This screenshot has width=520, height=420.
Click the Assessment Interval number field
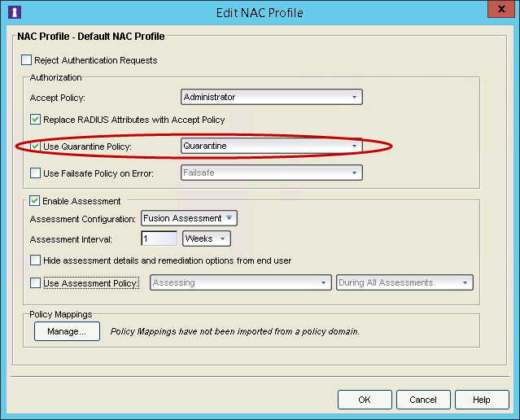(x=159, y=238)
